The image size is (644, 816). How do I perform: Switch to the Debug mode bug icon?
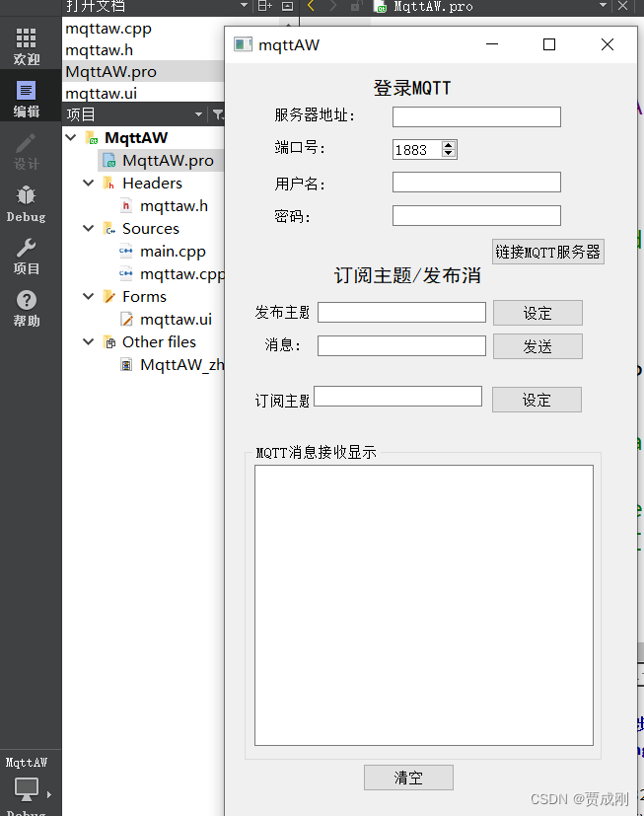[26, 195]
